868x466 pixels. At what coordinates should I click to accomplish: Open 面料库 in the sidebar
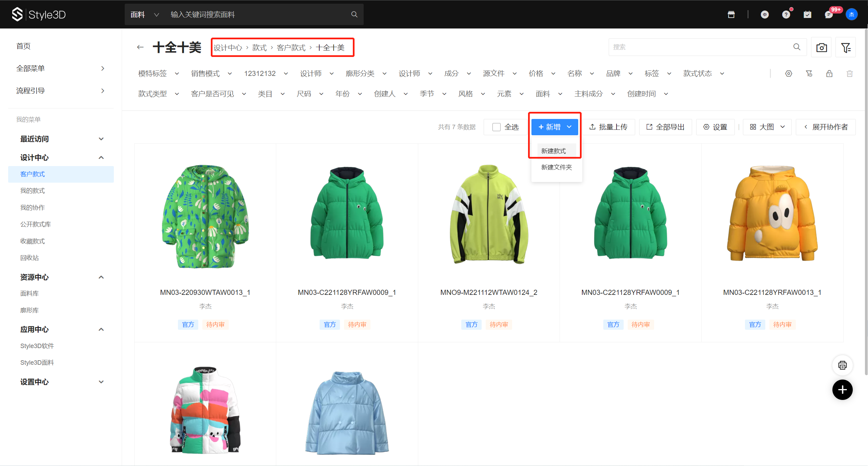click(x=29, y=293)
